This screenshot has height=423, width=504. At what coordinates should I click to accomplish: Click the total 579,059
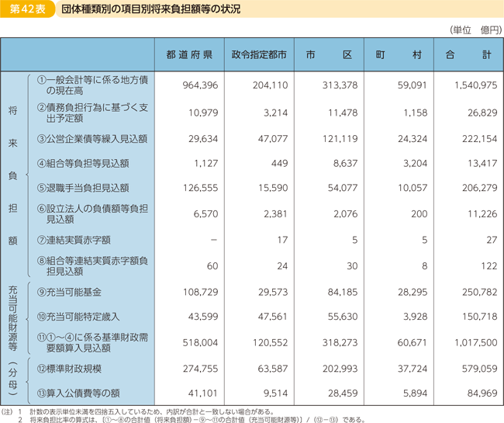479,369
